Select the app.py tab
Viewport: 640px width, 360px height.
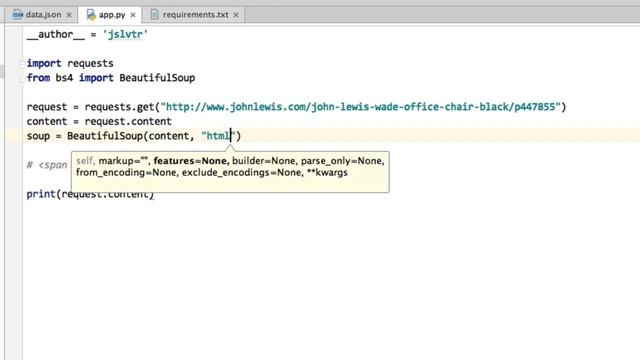click(x=111, y=15)
